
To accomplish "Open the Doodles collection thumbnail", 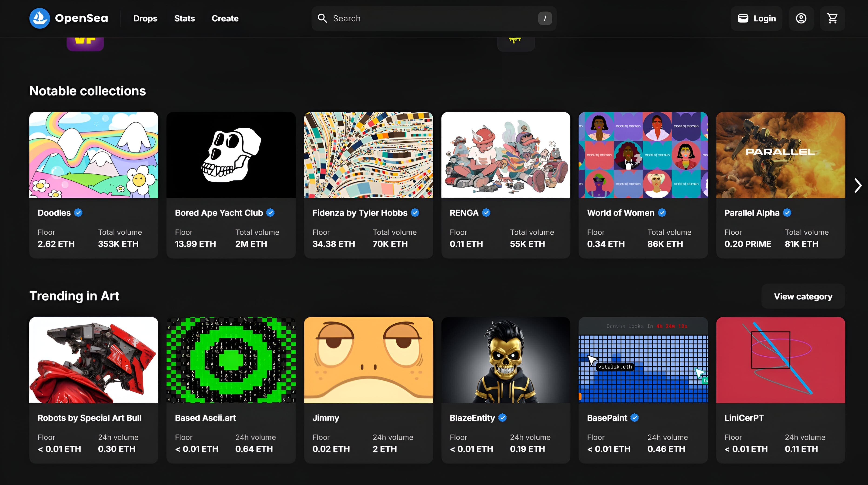I will (94, 155).
